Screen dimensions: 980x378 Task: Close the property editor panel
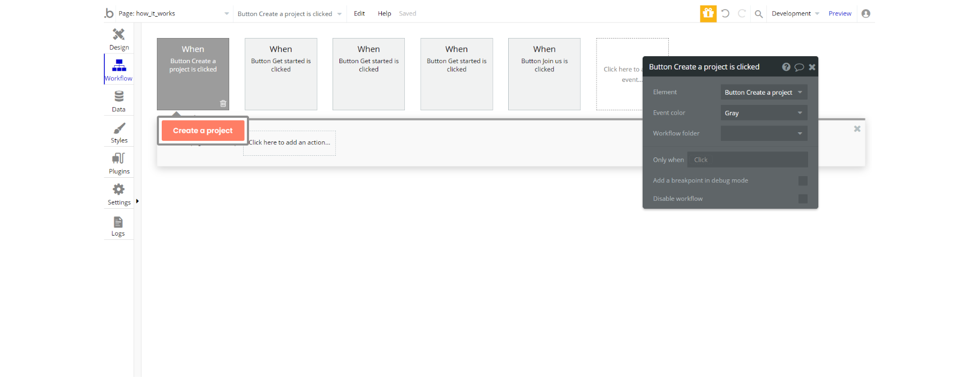[x=812, y=67]
